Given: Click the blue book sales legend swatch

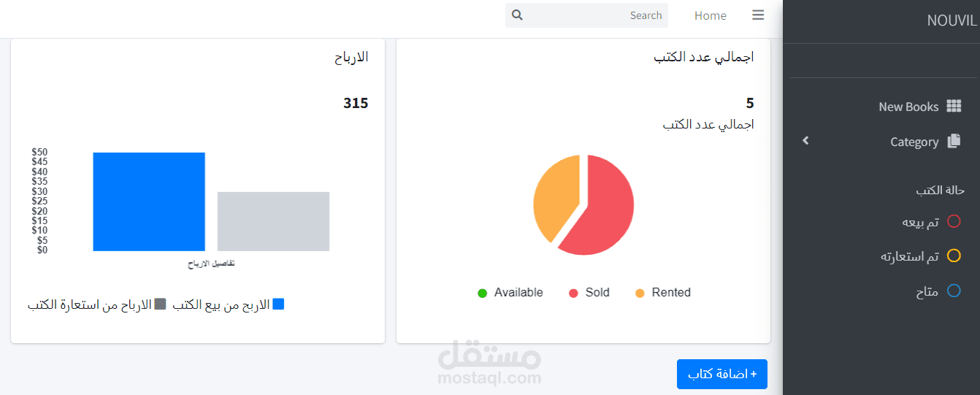Looking at the screenshot, I should (x=278, y=304).
